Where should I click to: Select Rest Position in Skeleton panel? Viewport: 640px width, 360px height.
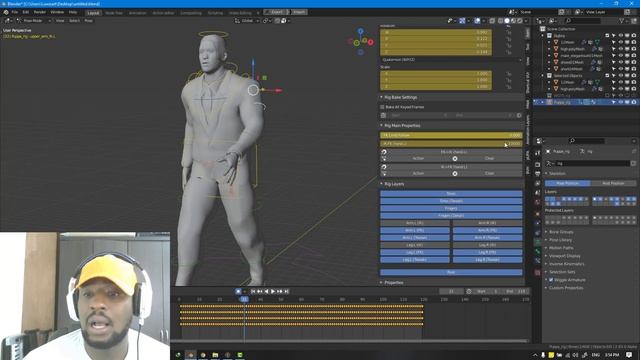pyautogui.click(x=613, y=183)
